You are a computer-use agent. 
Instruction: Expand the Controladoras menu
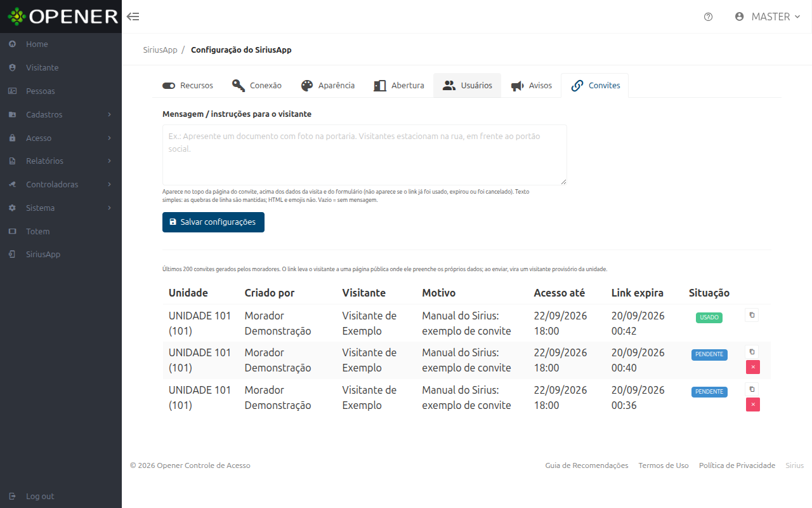[x=61, y=184]
